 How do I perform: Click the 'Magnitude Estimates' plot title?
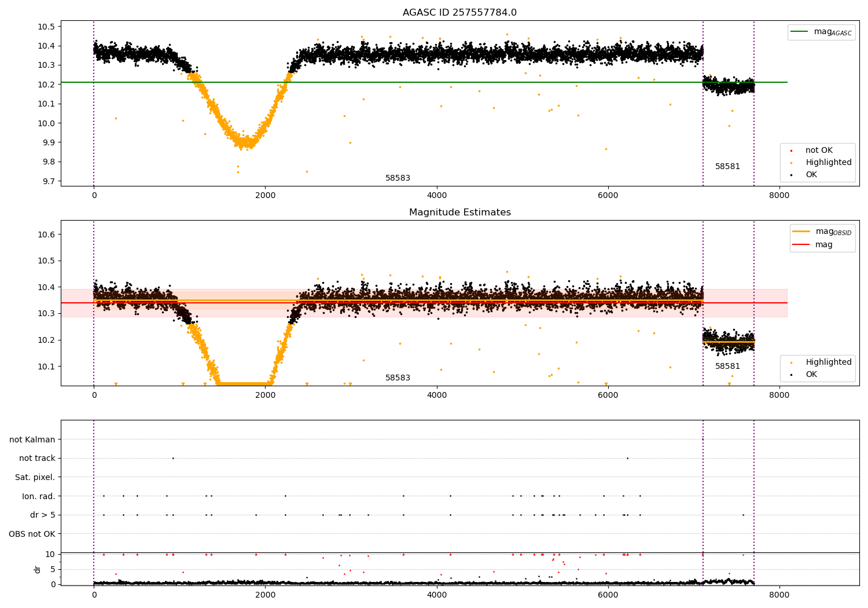pyautogui.click(x=459, y=213)
